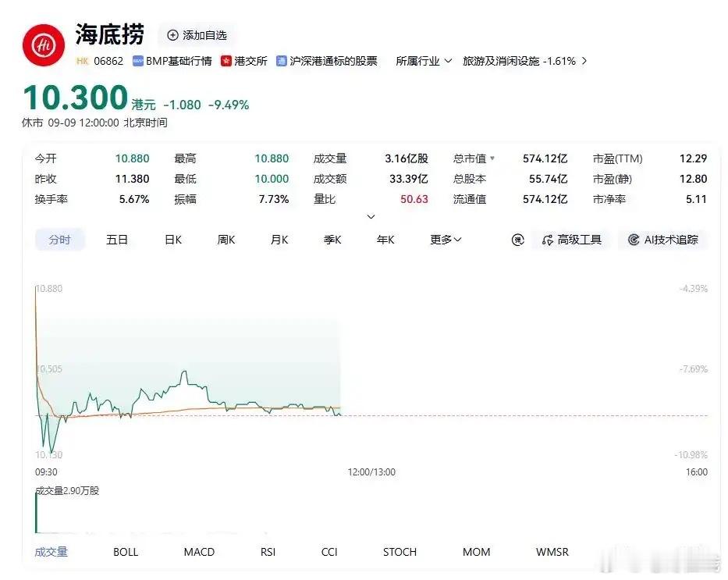Click the 成交量 value 3.16亿股
Image resolution: width=728 pixels, height=580 pixels.
(407, 158)
